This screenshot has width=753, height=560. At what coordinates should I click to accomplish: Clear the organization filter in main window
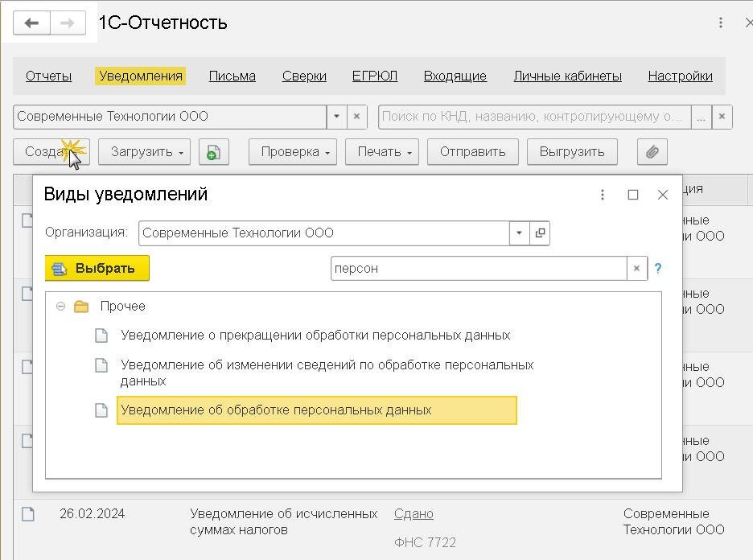pyautogui.click(x=357, y=117)
